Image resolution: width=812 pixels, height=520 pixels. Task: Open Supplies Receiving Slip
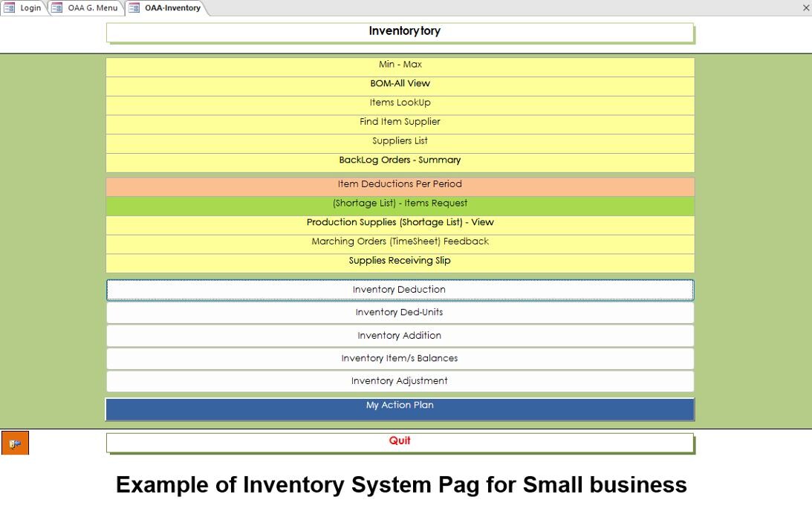point(400,261)
